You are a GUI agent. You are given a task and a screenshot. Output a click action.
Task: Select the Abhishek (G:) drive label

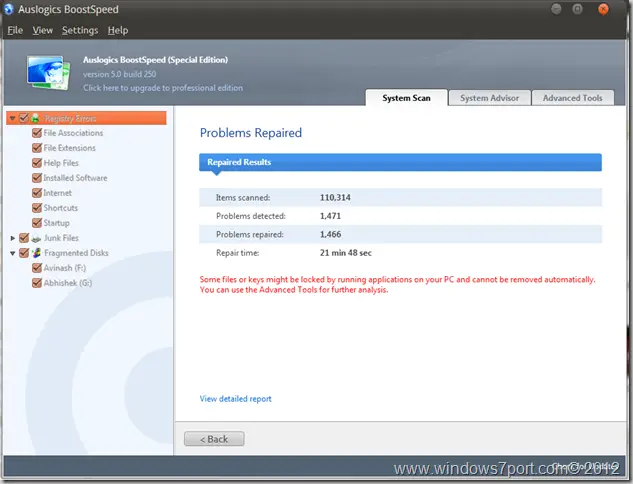(67, 283)
